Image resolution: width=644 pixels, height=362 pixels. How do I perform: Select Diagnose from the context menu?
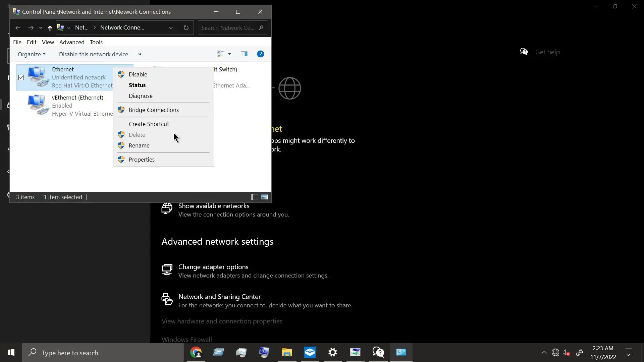coord(141,96)
